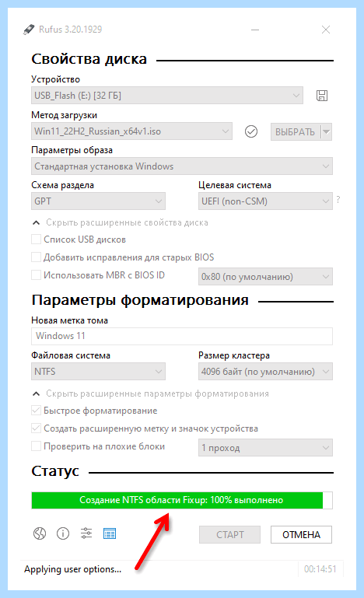
Task: Open the UEFI target system dropdown
Action: 265,201
